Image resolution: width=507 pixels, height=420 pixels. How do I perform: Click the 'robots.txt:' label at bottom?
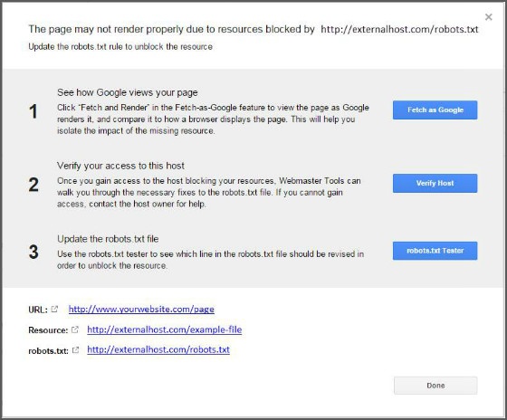49,351
